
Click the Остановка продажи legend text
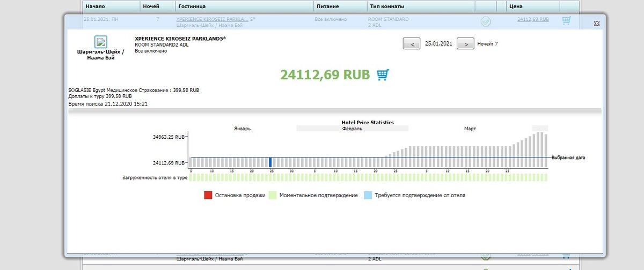click(240, 196)
